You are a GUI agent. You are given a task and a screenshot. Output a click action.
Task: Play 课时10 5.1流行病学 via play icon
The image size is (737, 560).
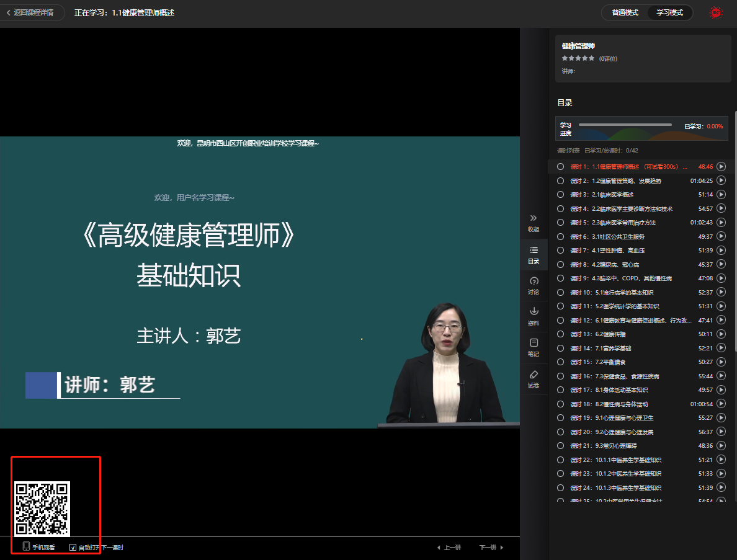pos(721,292)
